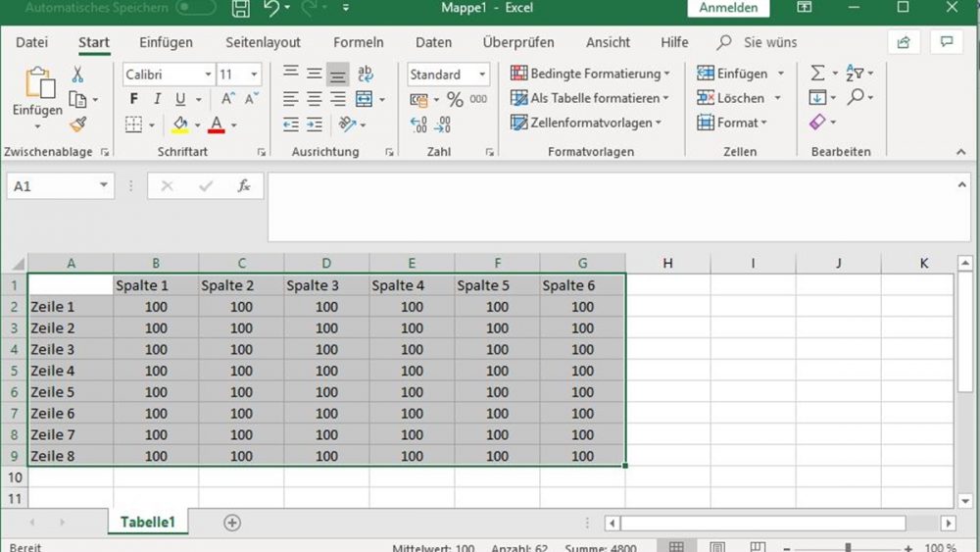Click the wrap text icon

coord(365,75)
